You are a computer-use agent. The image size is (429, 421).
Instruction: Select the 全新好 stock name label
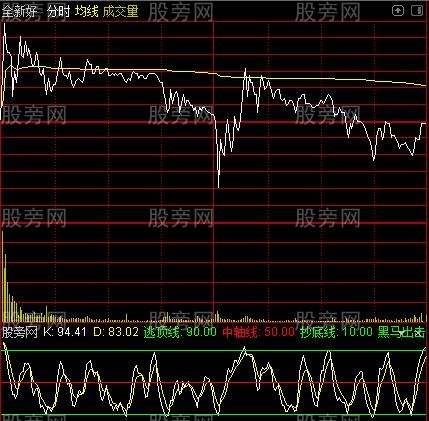pos(19,12)
